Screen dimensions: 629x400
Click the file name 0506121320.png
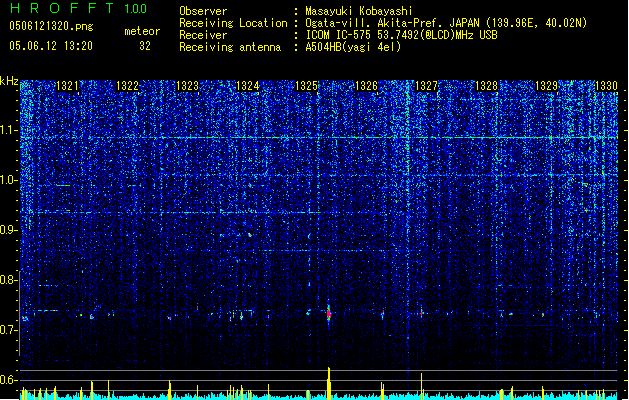click(x=51, y=26)
